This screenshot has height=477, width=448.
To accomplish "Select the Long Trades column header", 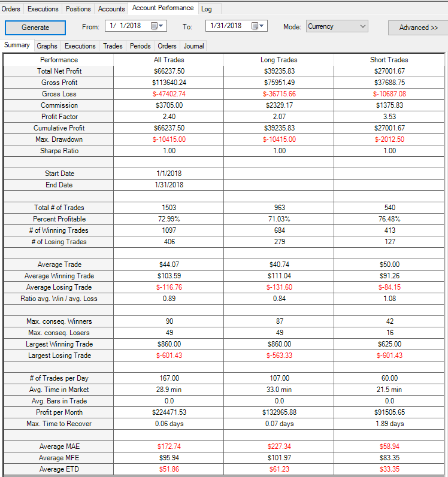I will click(x=279, y=60).
